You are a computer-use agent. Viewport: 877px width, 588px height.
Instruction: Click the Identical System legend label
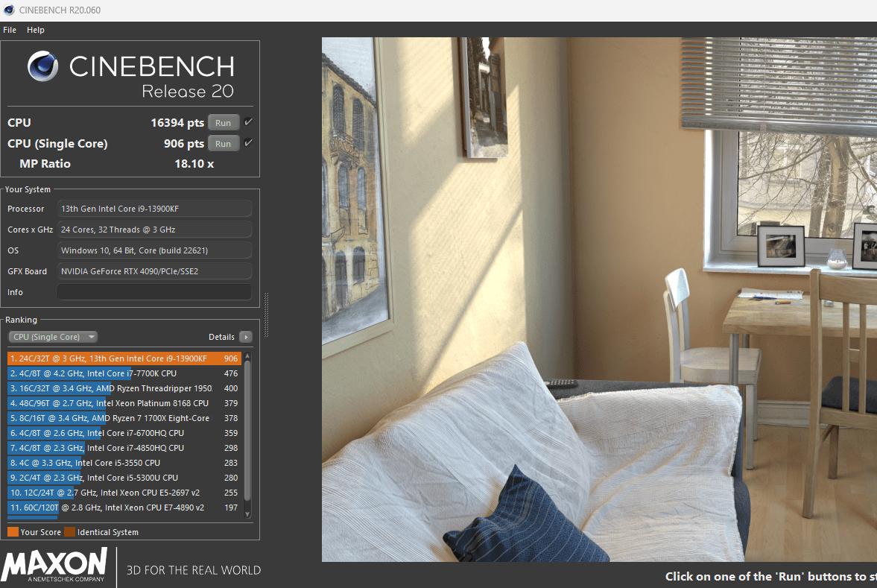coord(108,532)
